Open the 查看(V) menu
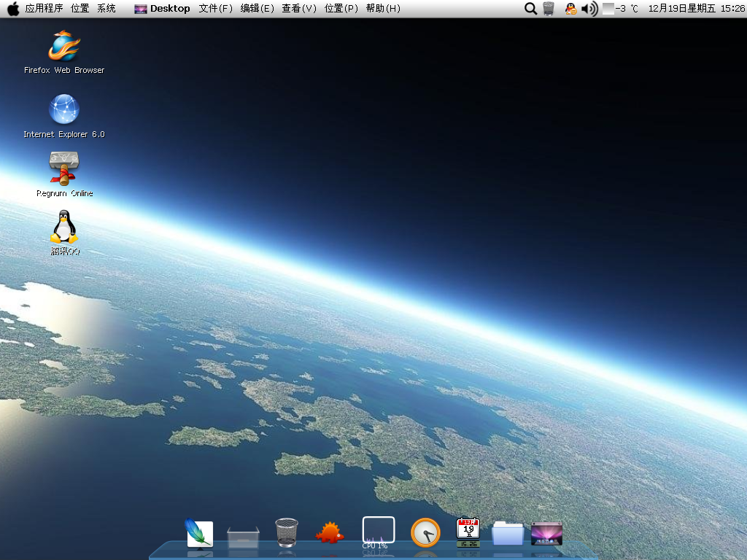Screen dimensions: 747x560 (x=299, y=9)
